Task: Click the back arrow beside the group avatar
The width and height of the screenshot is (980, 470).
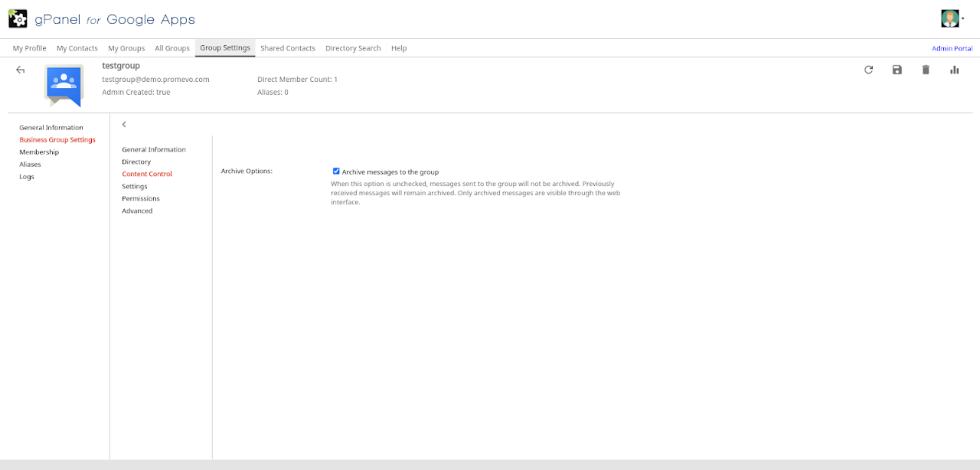Action: [21, 70]
